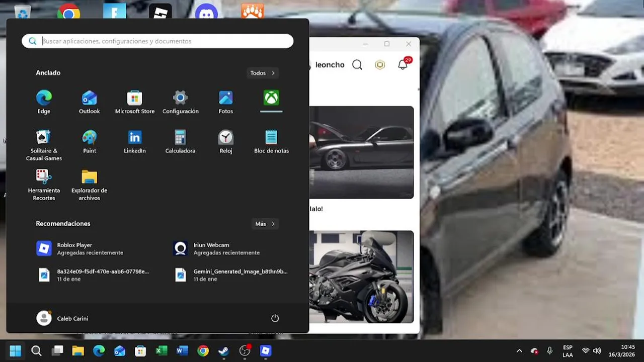The width and height of the screenshot is (644, 362).
Task: Open File Explorer from taskbar
Action: click(x=78, y=350)
